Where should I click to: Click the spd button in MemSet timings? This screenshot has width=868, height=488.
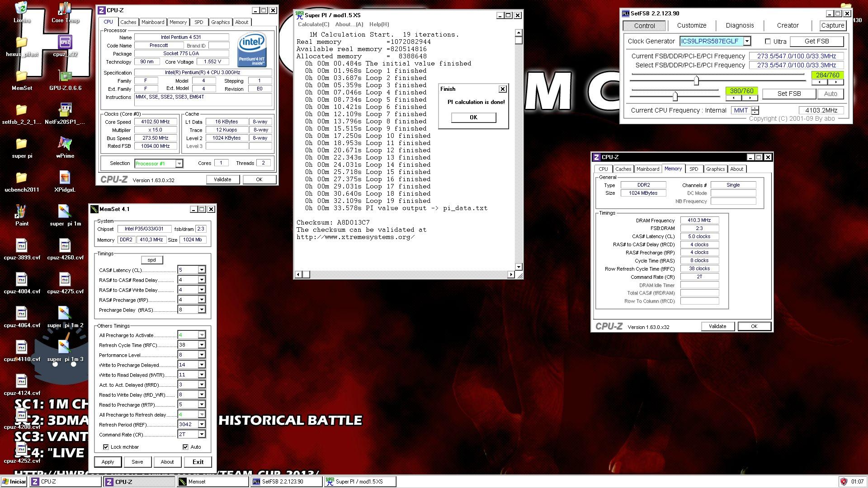[151, 260]
